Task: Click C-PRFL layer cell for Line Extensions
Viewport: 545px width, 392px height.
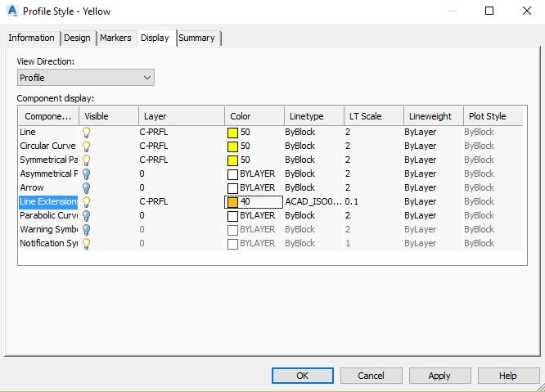Action: 154,201
